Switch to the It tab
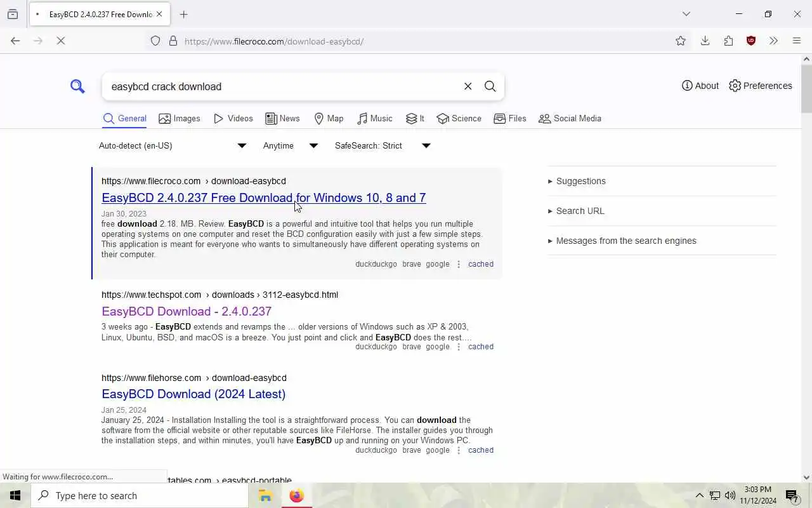The width and height of the screenshot is (812, 508). 415,119
